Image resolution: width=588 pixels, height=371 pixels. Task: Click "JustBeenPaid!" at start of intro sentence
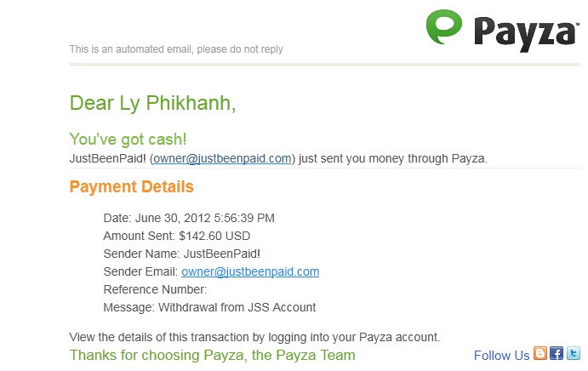[107, 157]
